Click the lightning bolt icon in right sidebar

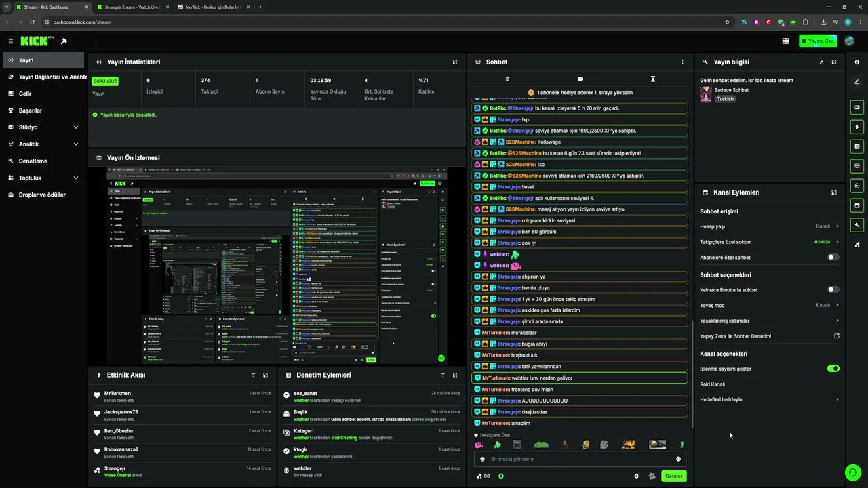pyautogui.click(x=857, y=127)
